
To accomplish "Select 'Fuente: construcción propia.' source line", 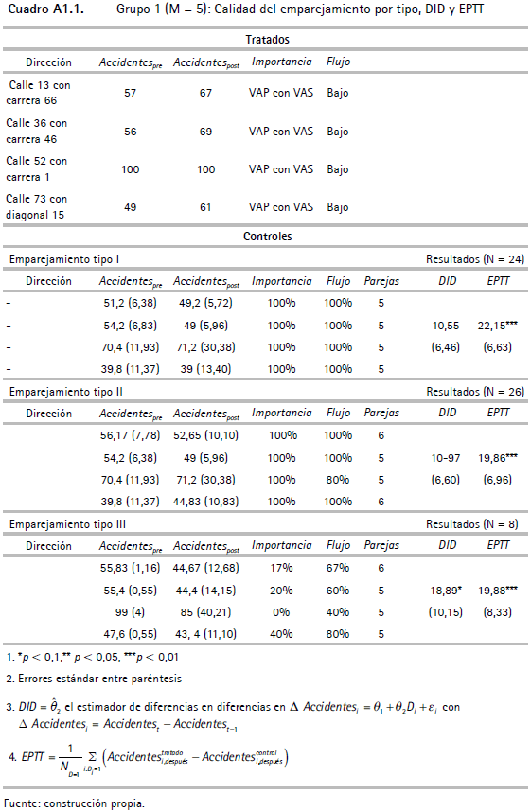I will (74, 803).
